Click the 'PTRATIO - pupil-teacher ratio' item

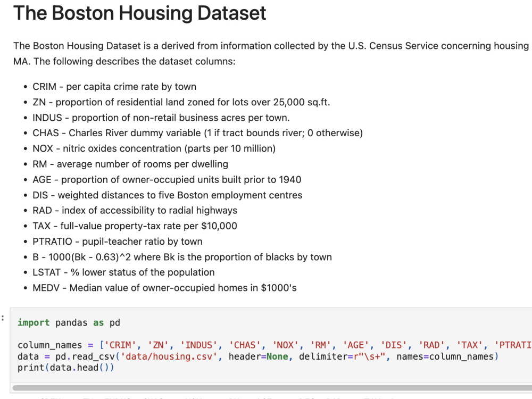118,242
